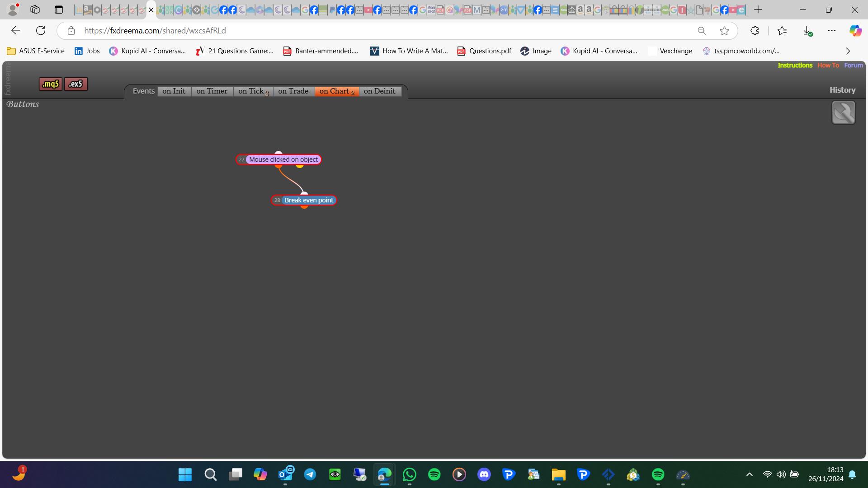Viewport: 868px width, 488px height.
Task: Open the History panel
Action: (842, 90)
